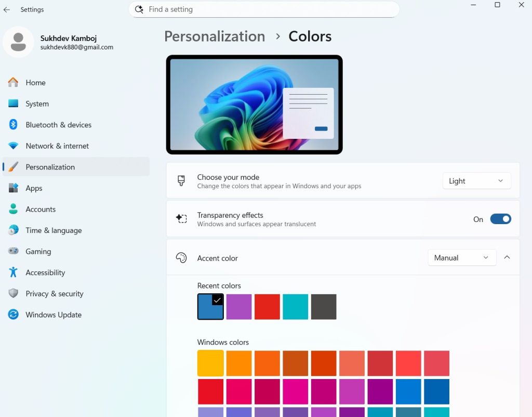Click the back arrow at top left
Viewport: 532px width, 417px height.
8,9
